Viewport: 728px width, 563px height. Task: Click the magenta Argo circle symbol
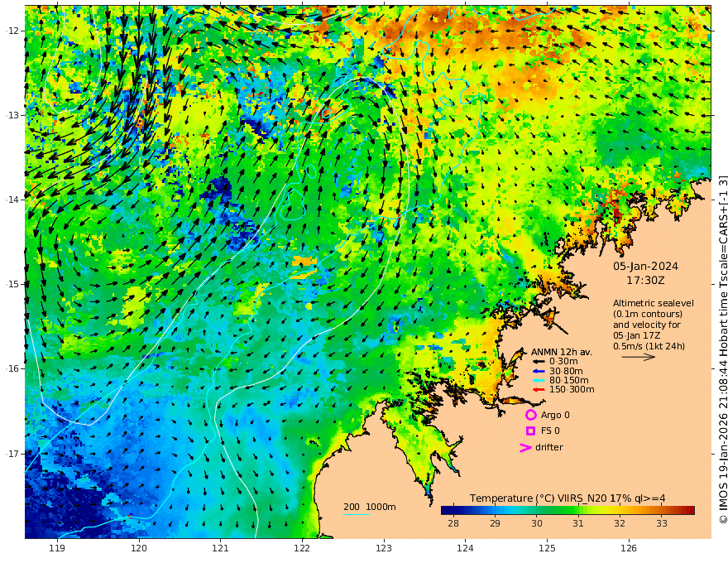point(530,415)
